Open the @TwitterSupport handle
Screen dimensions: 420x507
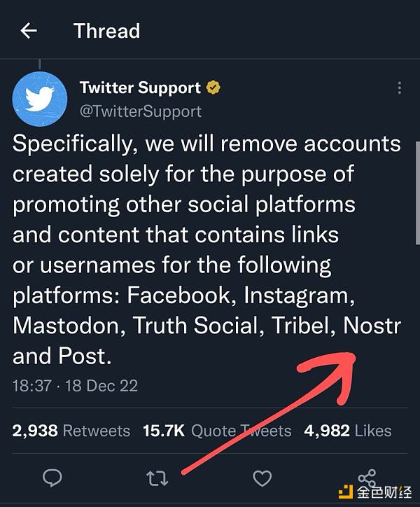[x=141, y=111]
